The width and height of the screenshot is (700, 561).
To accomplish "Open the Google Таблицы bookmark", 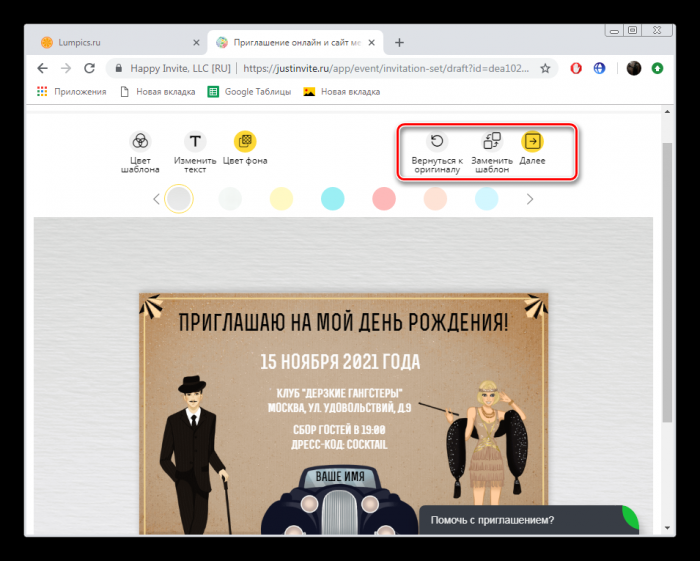I will (x=250, y=91).
